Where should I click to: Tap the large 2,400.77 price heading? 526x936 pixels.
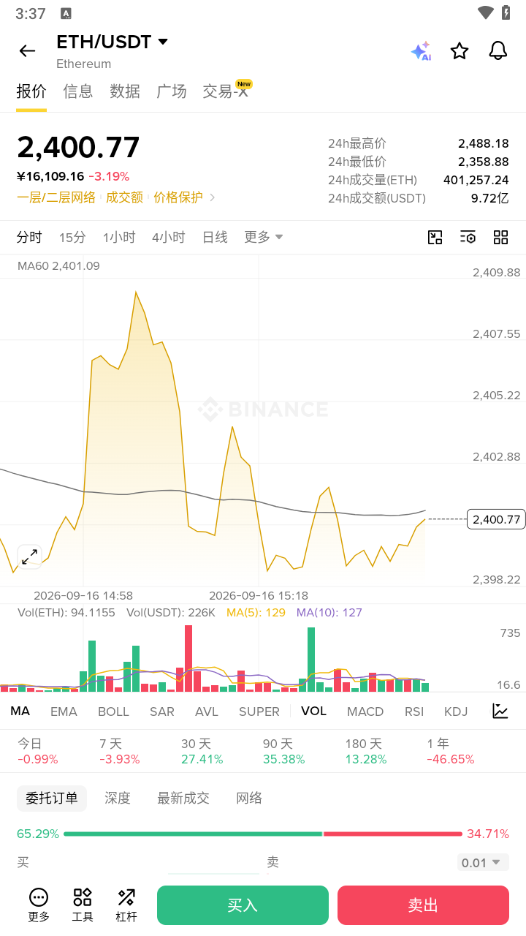78,147
